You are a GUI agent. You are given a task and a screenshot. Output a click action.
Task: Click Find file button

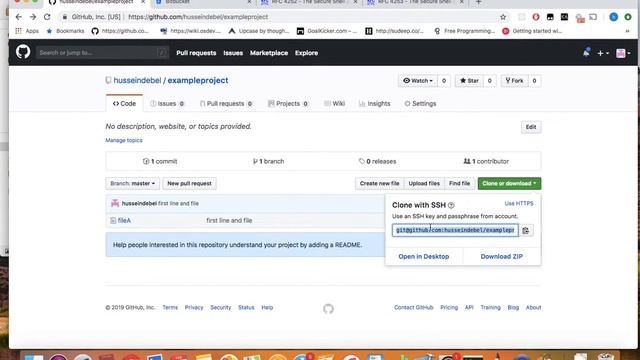pos(460,184)
